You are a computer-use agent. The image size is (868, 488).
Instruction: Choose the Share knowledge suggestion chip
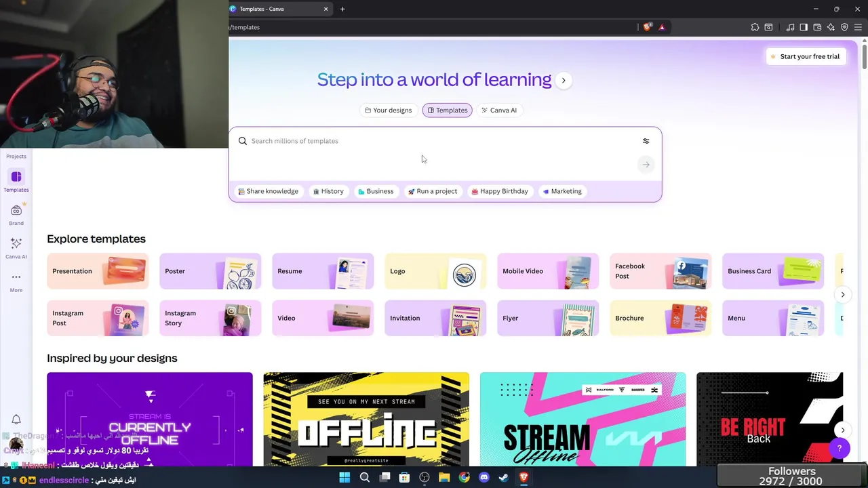[268, 191]
